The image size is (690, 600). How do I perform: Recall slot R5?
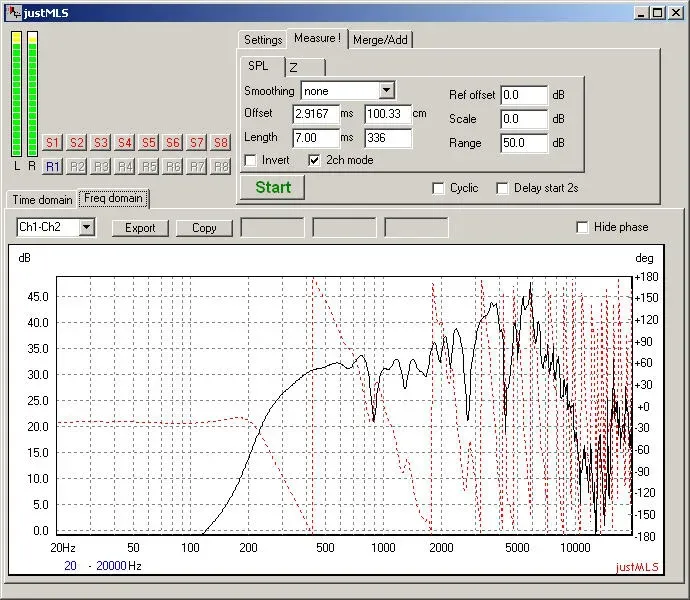(149, 167)
